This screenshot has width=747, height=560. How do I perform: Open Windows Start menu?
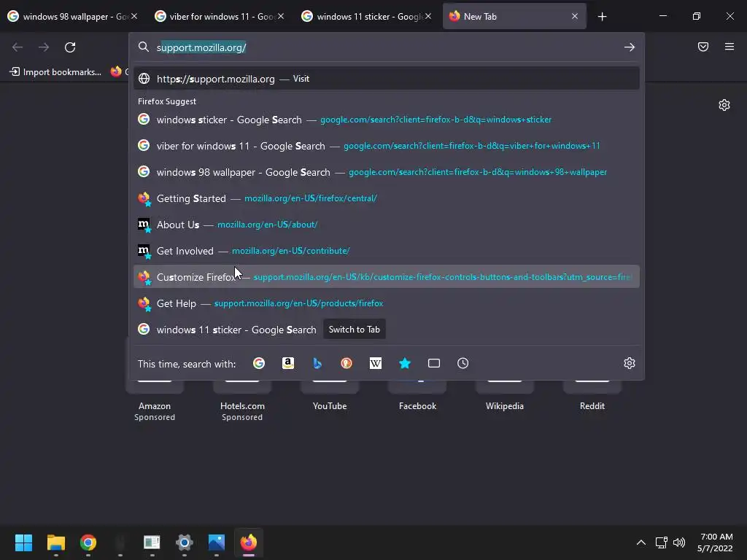point(23,542)
